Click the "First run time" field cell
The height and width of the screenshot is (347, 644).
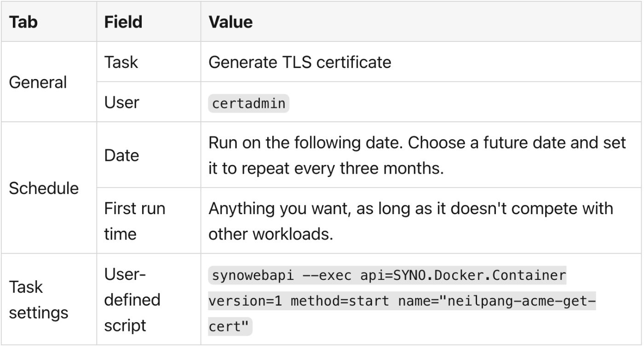tap(134, 221)
